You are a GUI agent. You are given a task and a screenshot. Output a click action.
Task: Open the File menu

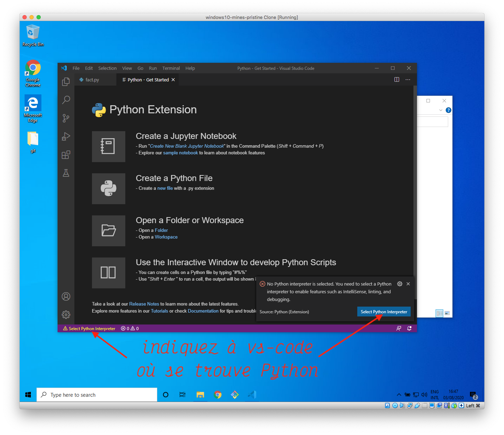coord(76,68)
